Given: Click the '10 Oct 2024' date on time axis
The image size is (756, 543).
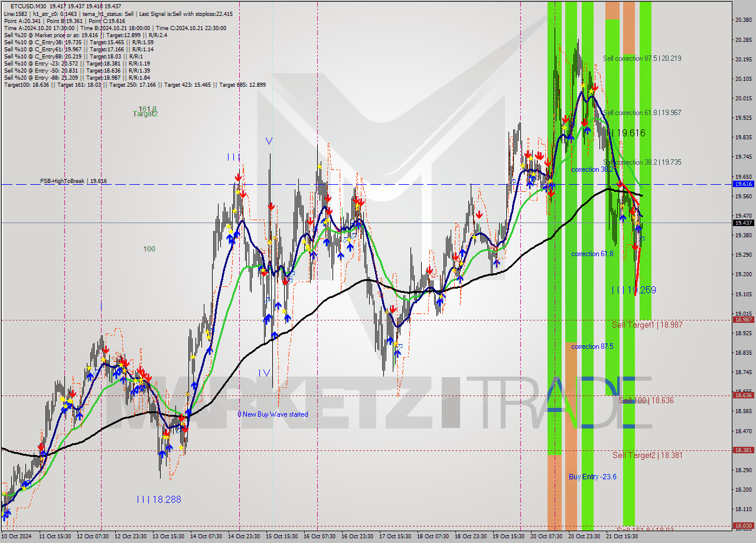Looking at the screenshot, I should [17, 537].
